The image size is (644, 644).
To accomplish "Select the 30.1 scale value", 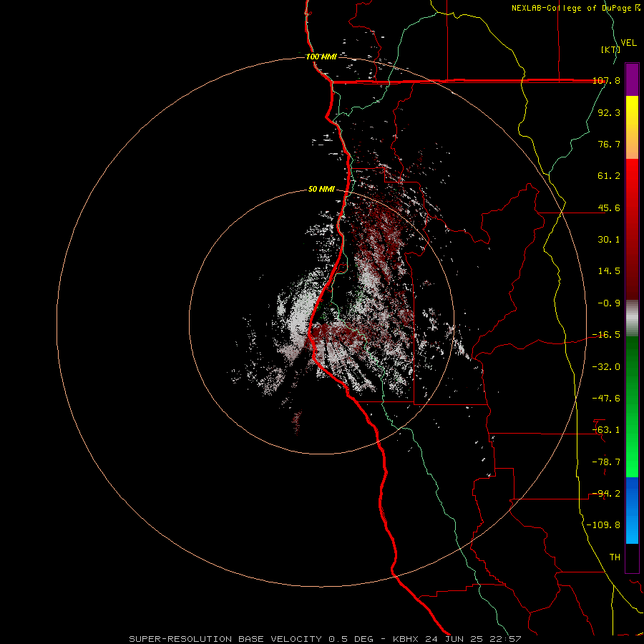I will (x=609, y=240).
